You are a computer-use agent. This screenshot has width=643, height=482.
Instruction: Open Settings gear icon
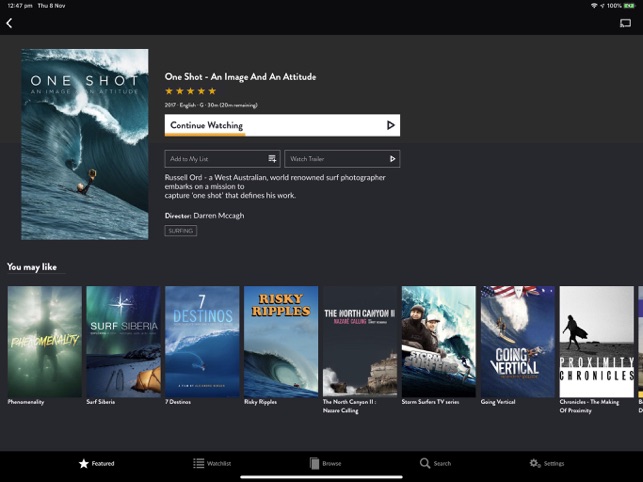point(535,464)
